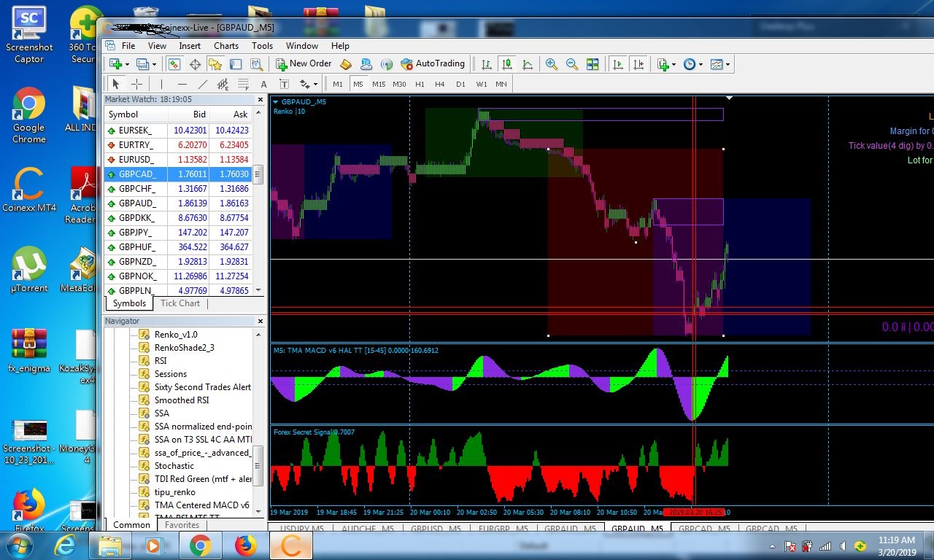Select GBPJPY_ row in Market Watch
This screenshot has height=560, width=934.
[136, 233]
